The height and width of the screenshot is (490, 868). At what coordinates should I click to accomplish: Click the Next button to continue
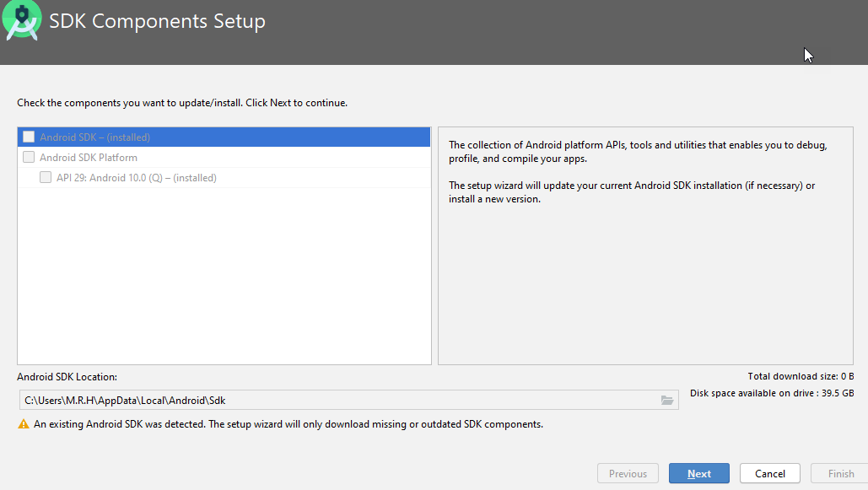[699, 473]
